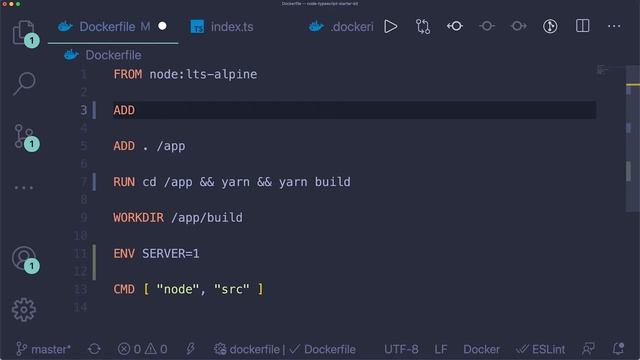The width and height of the screenshot is (640, 360).
Task: Place the cursor on the lone ADD line
Action: coord(124,110)
